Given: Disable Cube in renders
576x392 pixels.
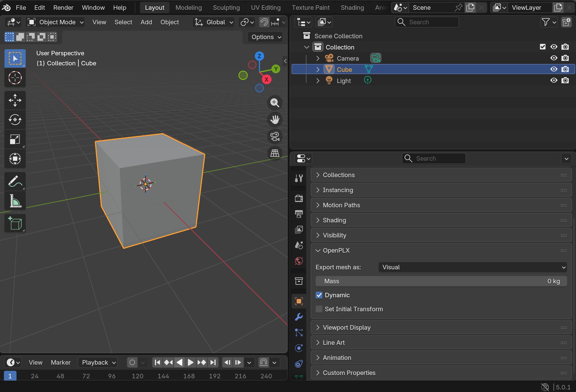Looking at the screenshot, I should coord(565,69).
